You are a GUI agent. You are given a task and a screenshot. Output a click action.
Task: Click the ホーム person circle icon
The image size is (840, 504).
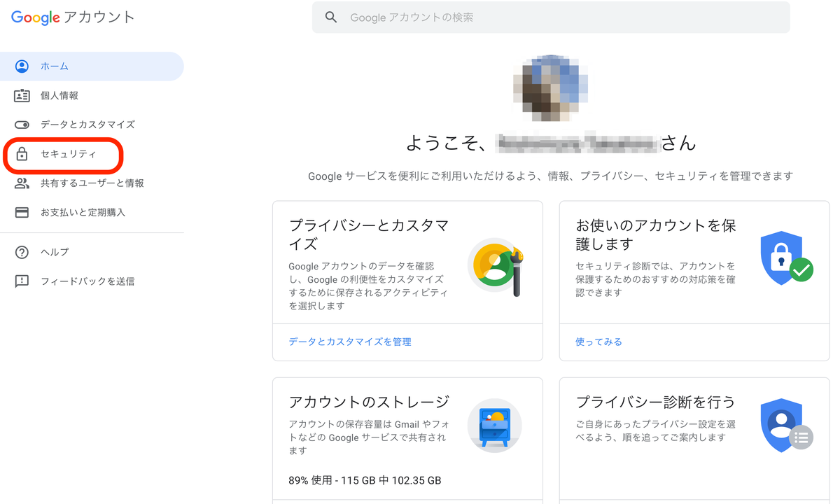pos(22,66)
